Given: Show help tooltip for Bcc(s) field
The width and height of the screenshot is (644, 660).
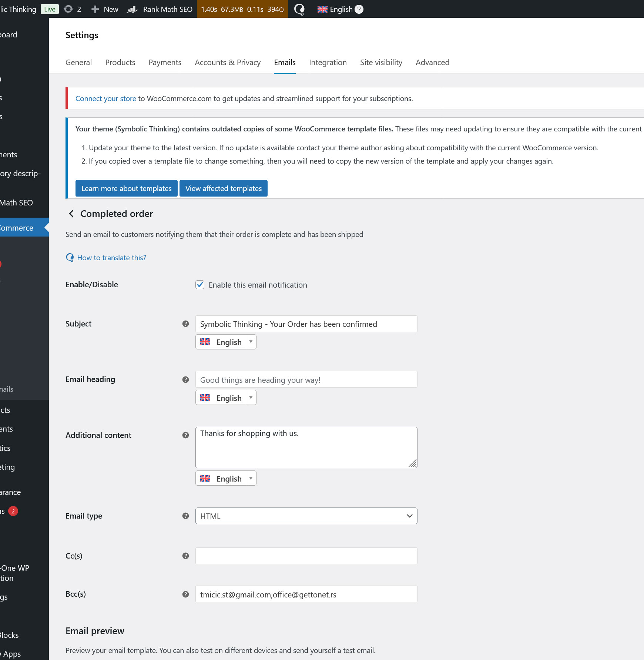Looking at the screenshot, I should 186,594.
